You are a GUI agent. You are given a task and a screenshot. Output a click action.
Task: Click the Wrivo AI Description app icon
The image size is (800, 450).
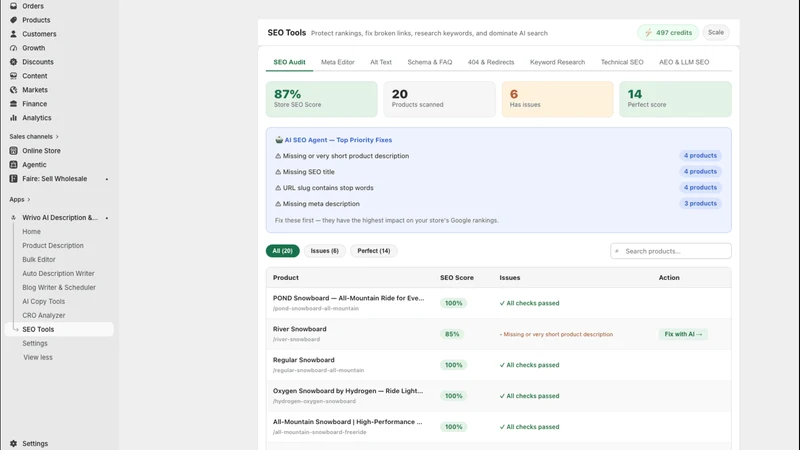(13, 217)
